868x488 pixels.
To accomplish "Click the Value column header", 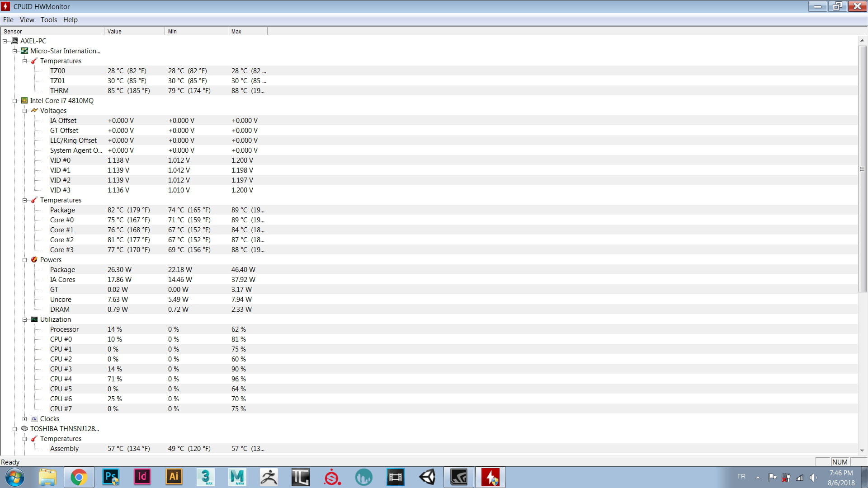I will (x=135, y=31).
